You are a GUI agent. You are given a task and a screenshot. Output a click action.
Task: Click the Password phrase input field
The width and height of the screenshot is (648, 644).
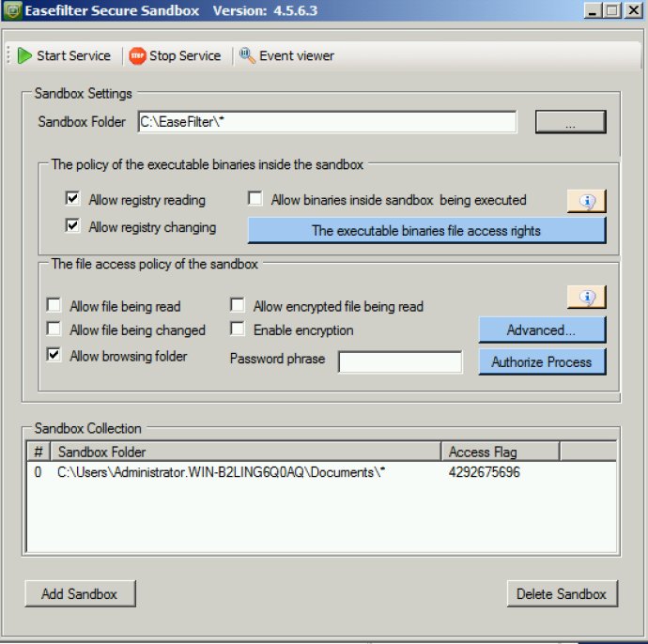[400, 361]
